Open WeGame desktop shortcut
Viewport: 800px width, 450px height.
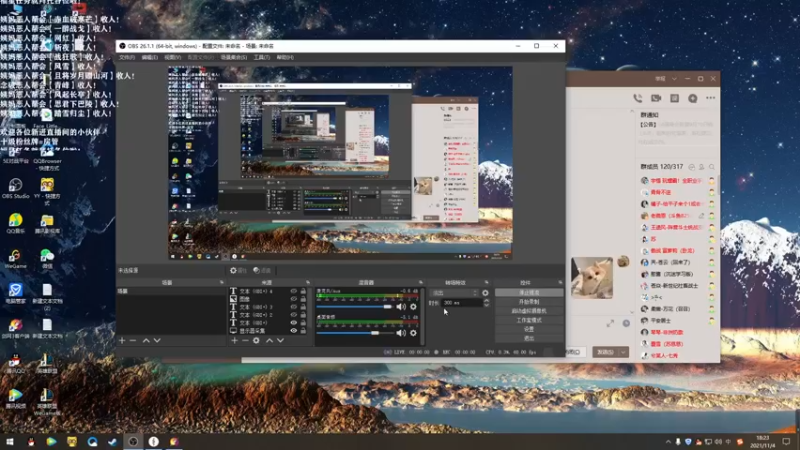click(15, 258)
